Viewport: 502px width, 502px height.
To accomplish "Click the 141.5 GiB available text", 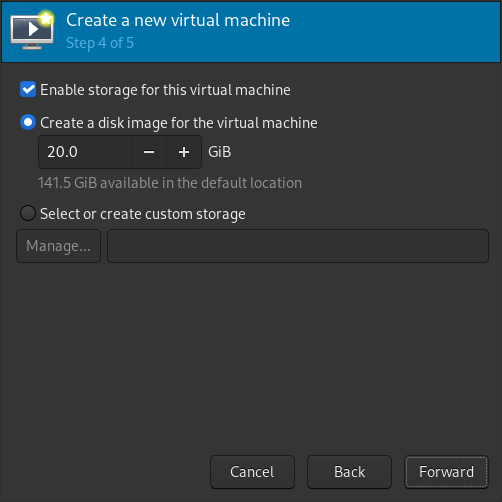I will point(170,183).
